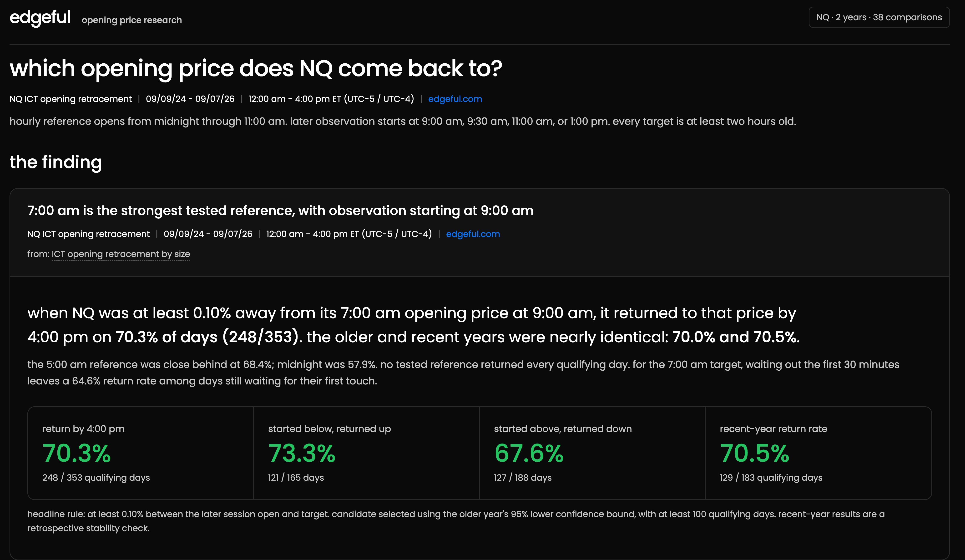Click the 'started below, returned up' label
Screen dimensions: 965x560
329,429
